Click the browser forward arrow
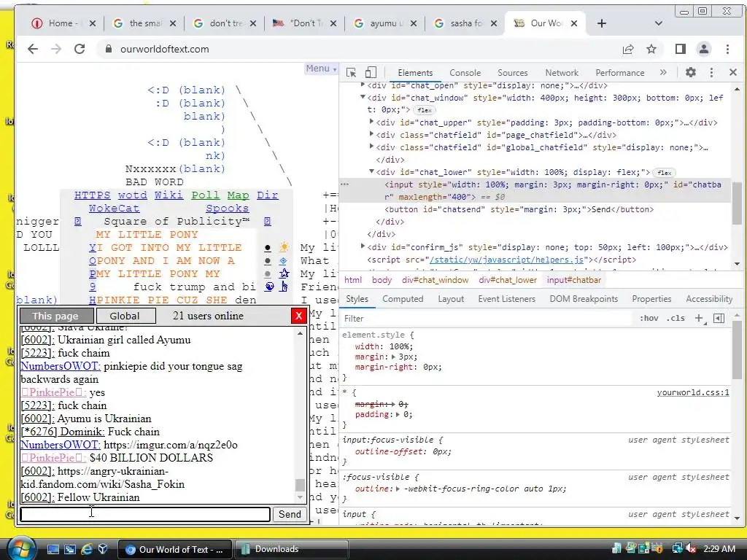This screenshot has width=747, height=560. [x=56, y=49]
